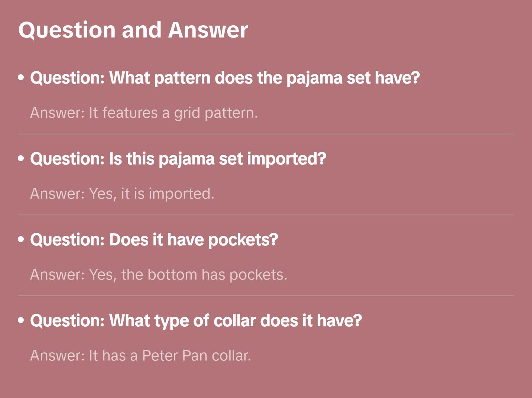Select the bullet next to the collar question
The height and width of the screenshot is (398, 532).
click(21, 320)
